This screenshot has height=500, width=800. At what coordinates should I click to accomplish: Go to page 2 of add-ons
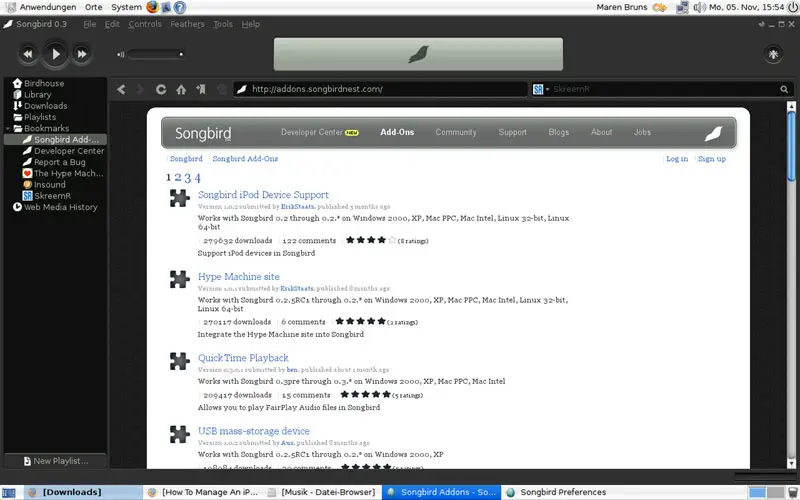[178, 178]
